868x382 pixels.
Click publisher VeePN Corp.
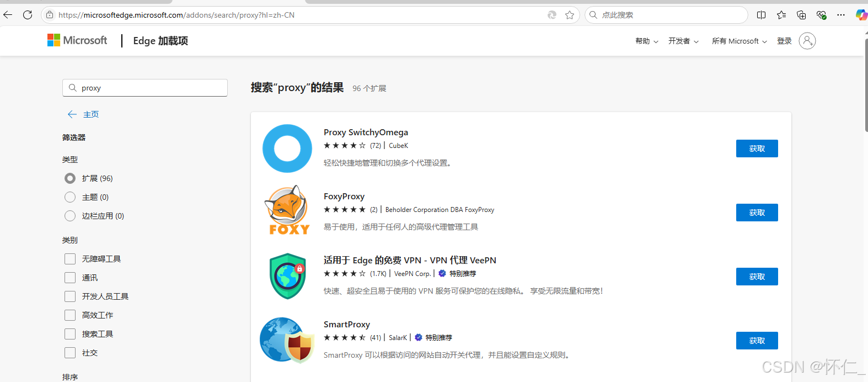[412, 274]
